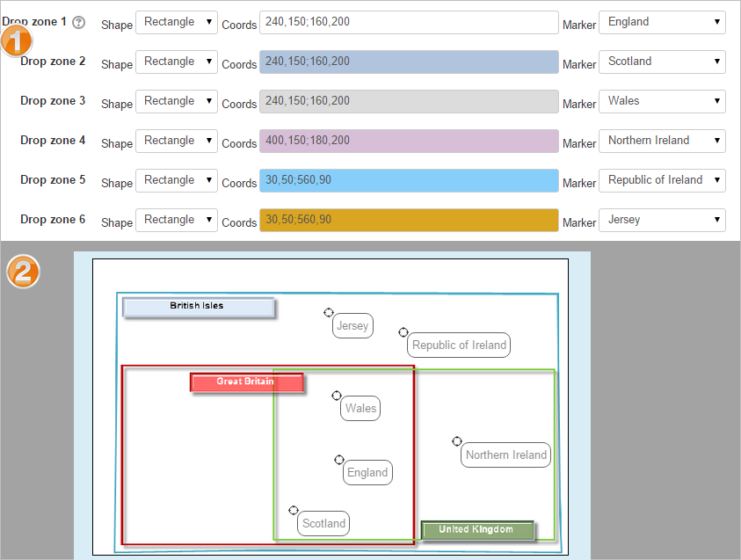741x560 pixels.
Task: Click the crosshair handle of Northern Ireland marker
Action: 457,441
